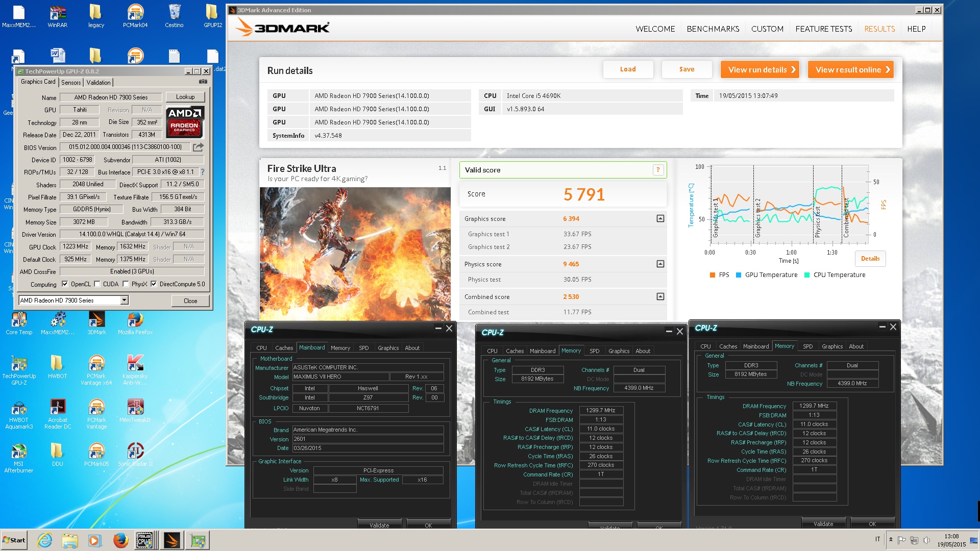Open the WELCOME tab in 3DMark
Viewport: 980px width, 551px height.
point(655,29)
